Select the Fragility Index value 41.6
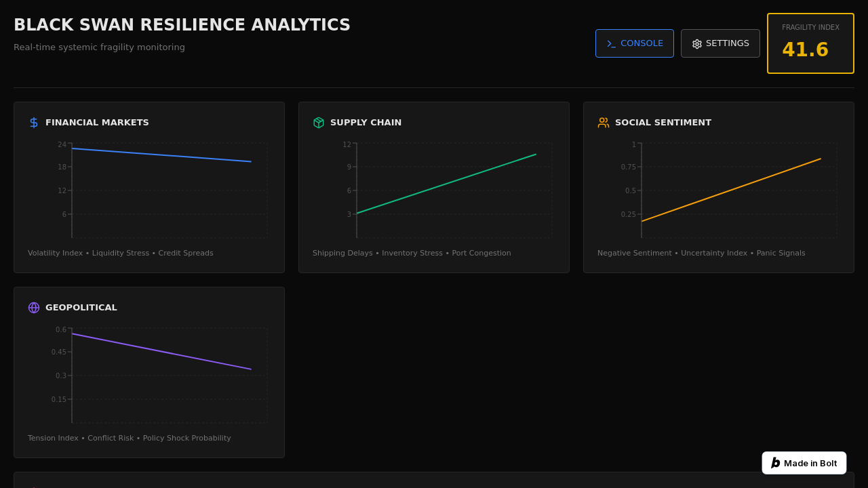Image resolution: width=868 pixels, height=488 pixels. tap(805, 50)
